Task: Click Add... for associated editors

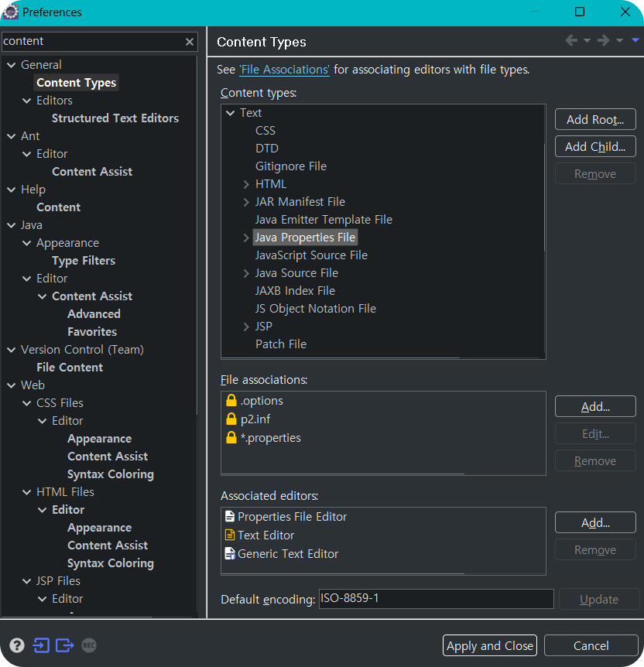Action: click(x=595, y=522)
